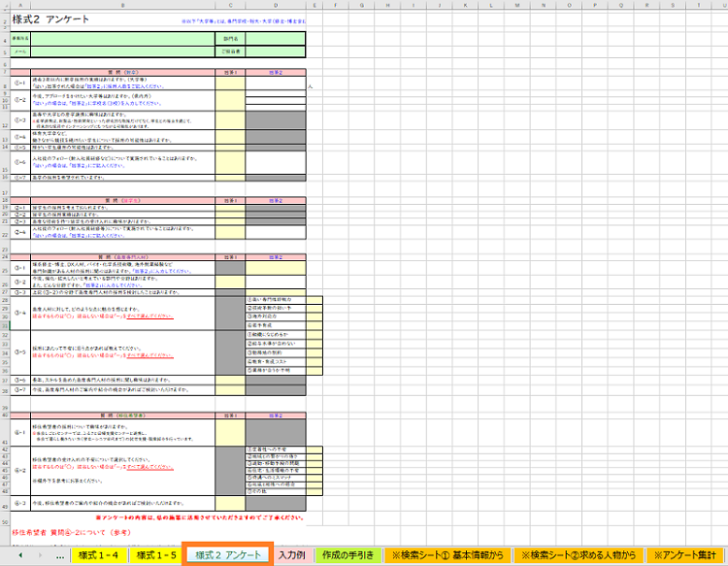Select row 7 header
The width and height of the screenshot is (728, 566).
5,72
